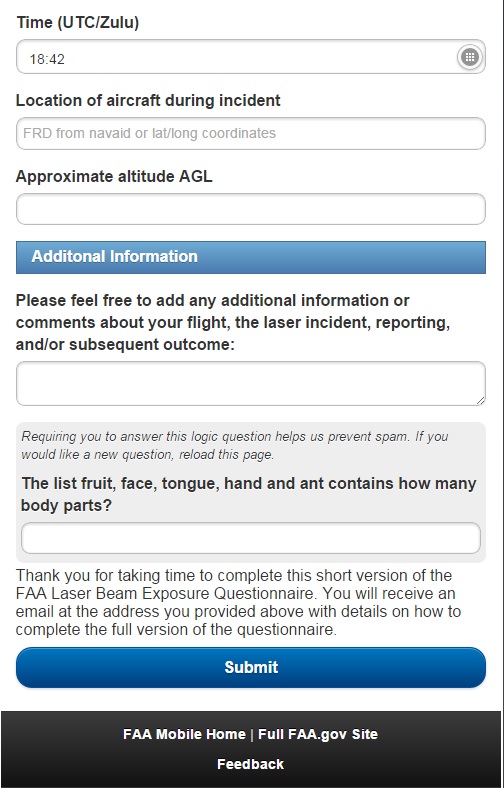Submit the laser exposure questionnaire
Image resolution: width=504 pixels, height=788 pixels.
[251, 667]
